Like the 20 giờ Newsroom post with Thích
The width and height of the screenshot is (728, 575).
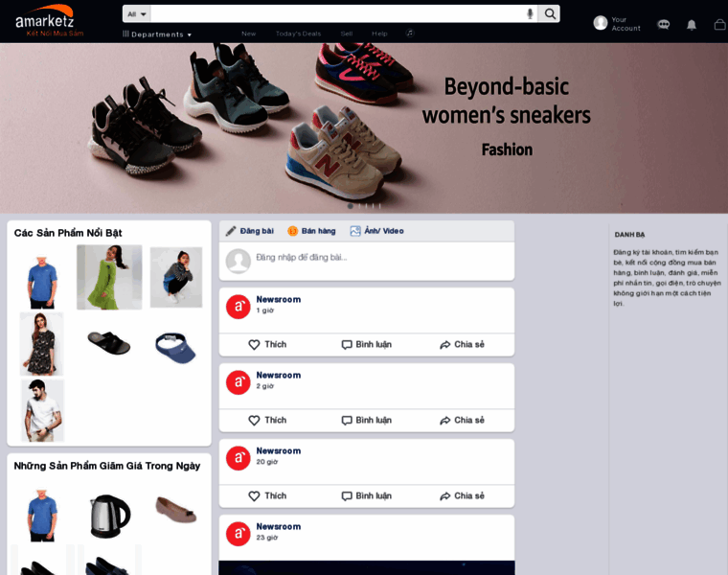click(x=267, y=496)
